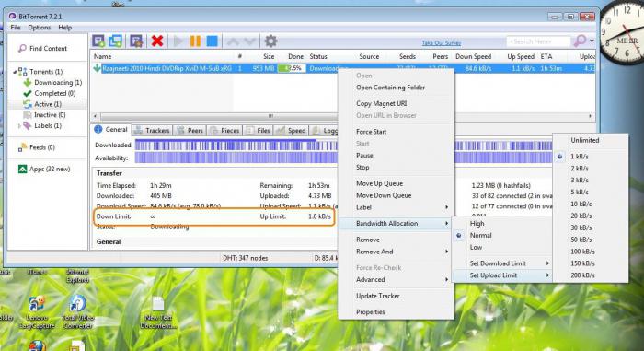Expand the Labels (1) tree node

click(19, 126)
